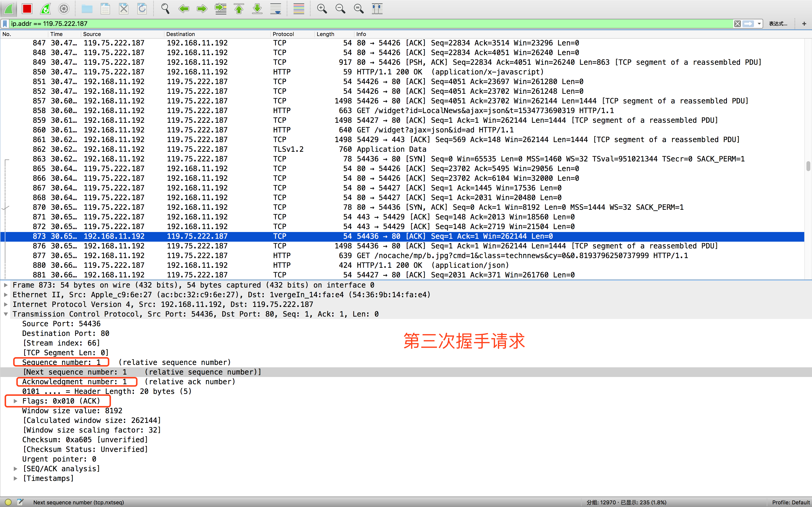The width and height of the screenshot is (812, 507).
Task: Zoom out the packet text
Action: (340, 9)
